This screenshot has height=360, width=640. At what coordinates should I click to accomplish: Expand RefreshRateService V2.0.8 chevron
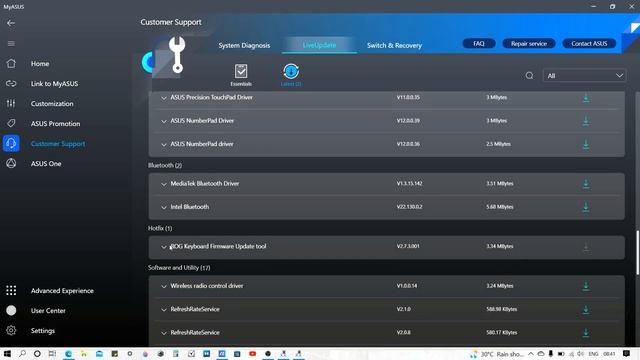click(164, 333)
